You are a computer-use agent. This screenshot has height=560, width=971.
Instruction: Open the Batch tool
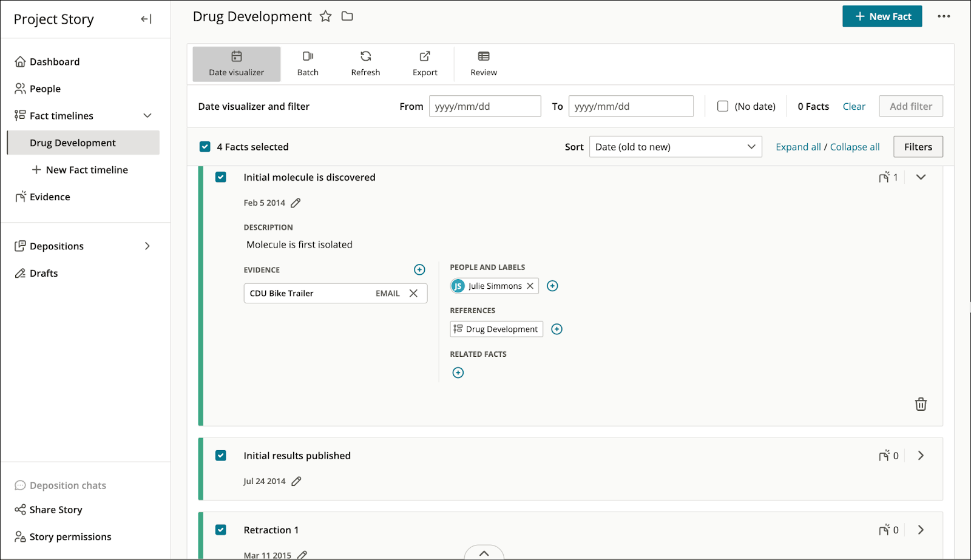[308, 63]
